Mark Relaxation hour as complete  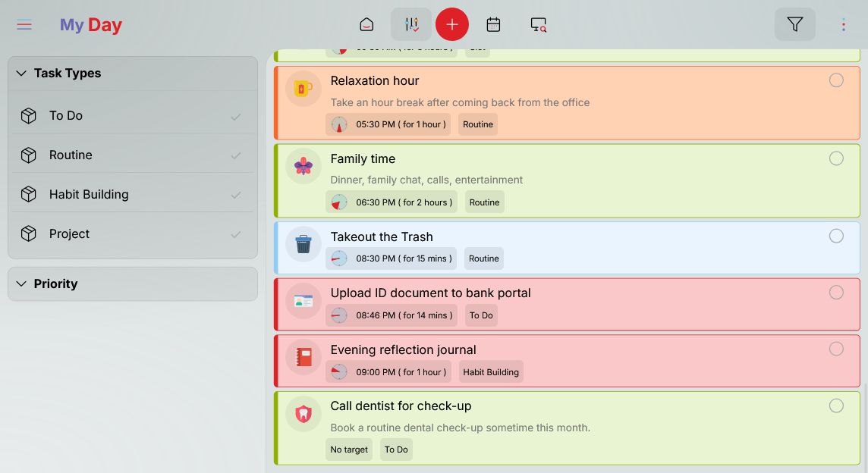click(836, 80)
